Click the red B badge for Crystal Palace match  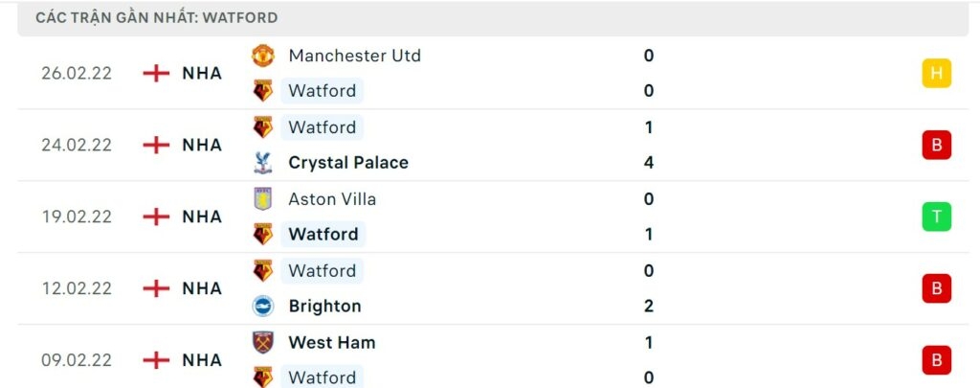tap(936, 145)
